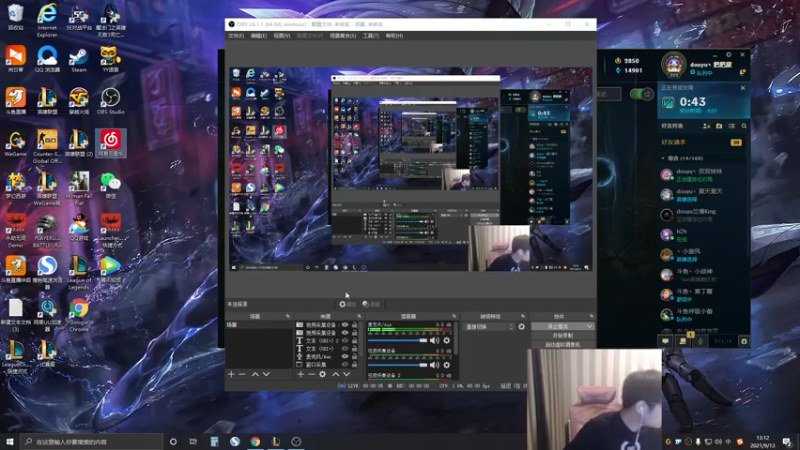Open source properties gear in Sources toolbar
Screen dimensions: 800x450
point(322,374)
